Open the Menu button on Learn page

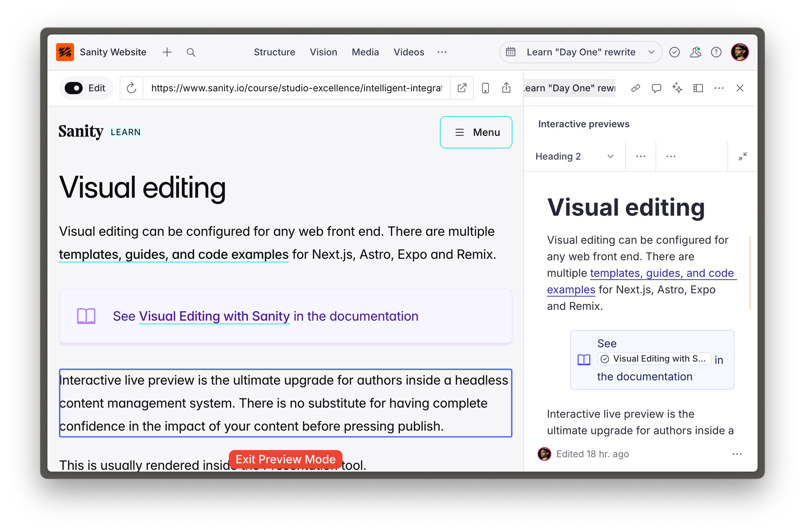pyautogui.click(x=476, y=132)
